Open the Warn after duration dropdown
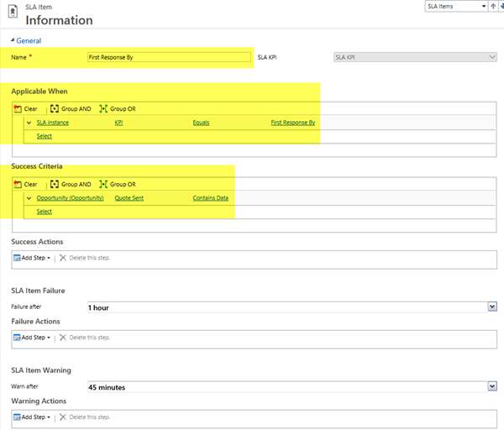This screenshot has height=430, width=504. pyautogui.click(x=492, y=386)
